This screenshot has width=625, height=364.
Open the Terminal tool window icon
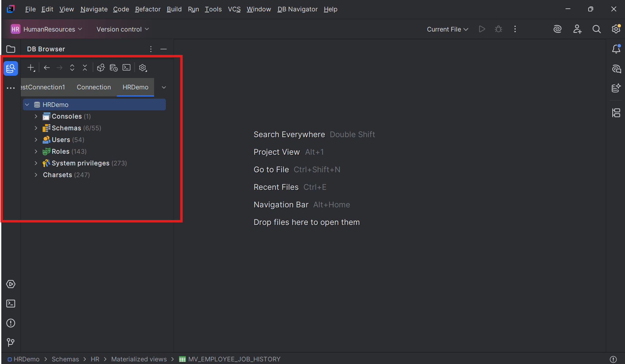tap(11, 303)
